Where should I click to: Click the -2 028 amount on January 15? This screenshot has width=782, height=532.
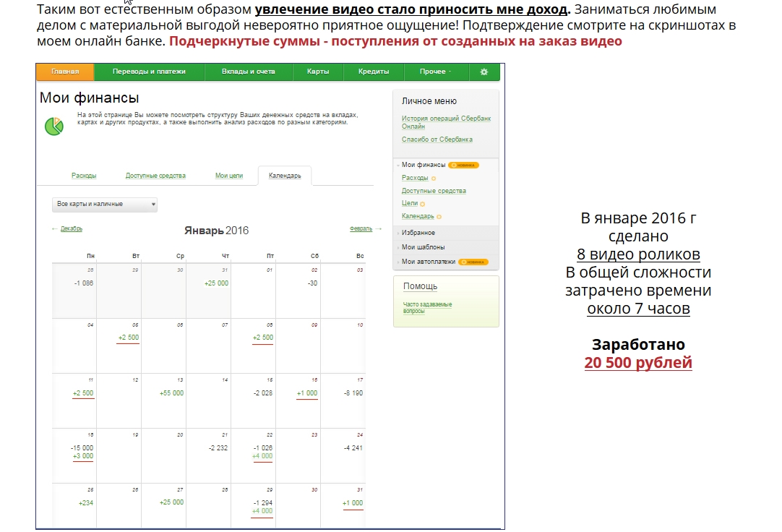[263, 393]
